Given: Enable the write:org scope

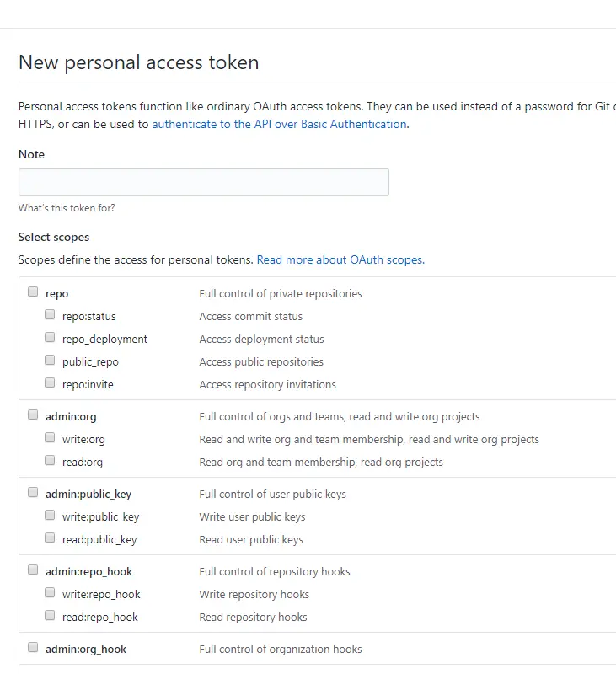Looking at the screenshot, I should tap(50, 436).
